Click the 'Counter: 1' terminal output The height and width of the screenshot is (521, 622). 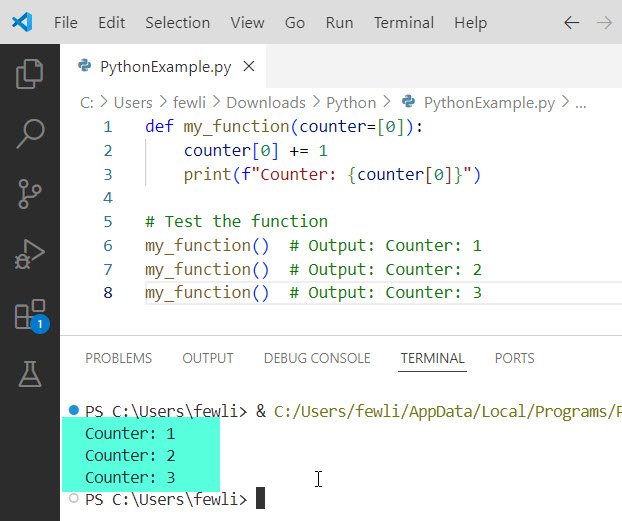click(x=130, y=434)
